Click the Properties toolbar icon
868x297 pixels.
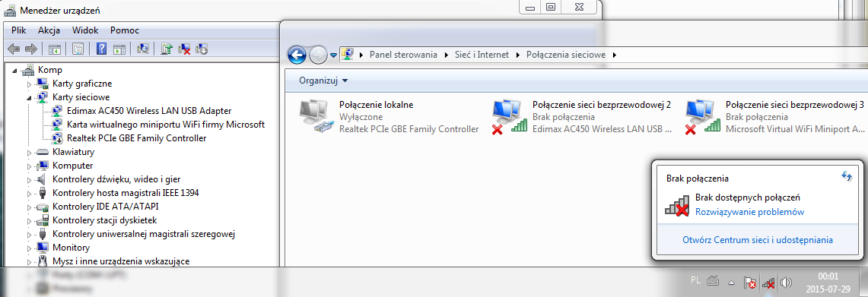(x=78, y=49)
